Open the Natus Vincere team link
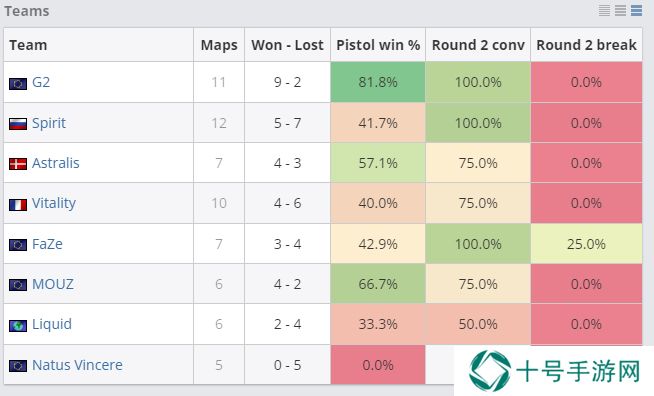The image size is (654, 396). (77, 365)
